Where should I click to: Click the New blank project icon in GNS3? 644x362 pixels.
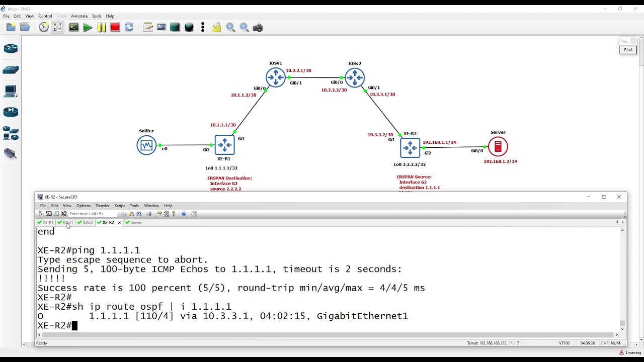(11, 27)
